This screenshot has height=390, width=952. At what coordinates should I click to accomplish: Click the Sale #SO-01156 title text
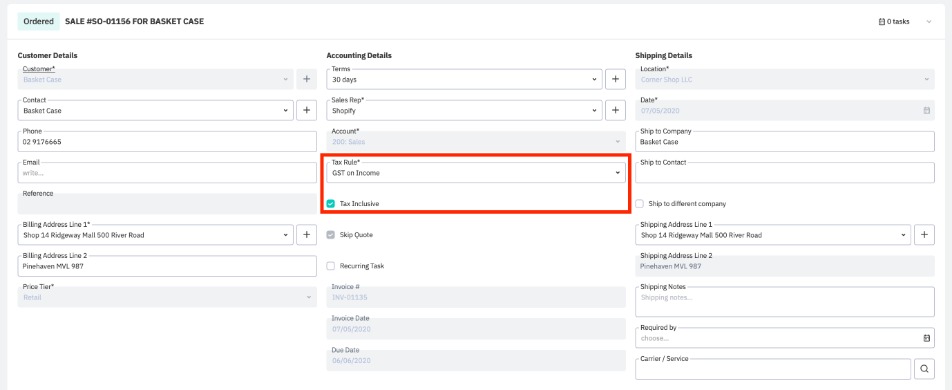(x=134, y=21)
